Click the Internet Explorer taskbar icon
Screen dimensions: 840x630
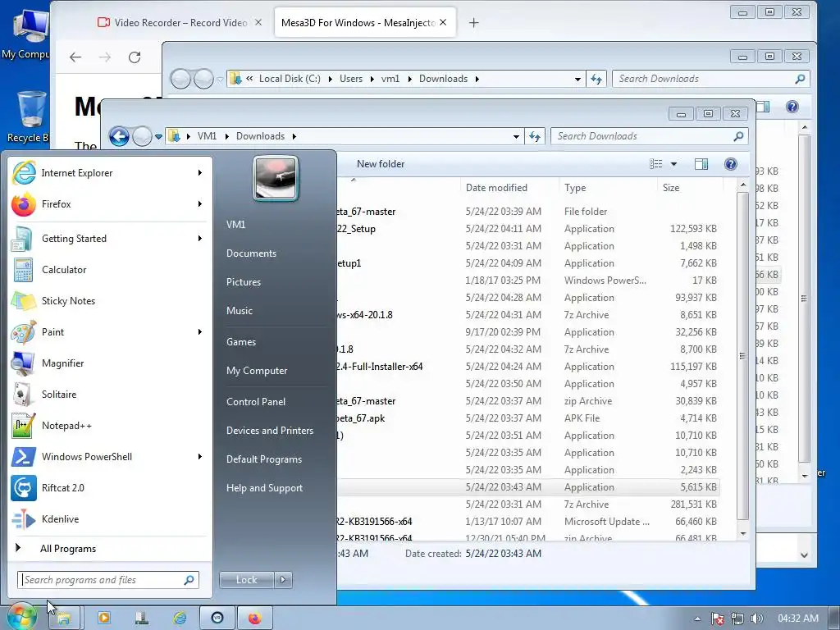180,619
